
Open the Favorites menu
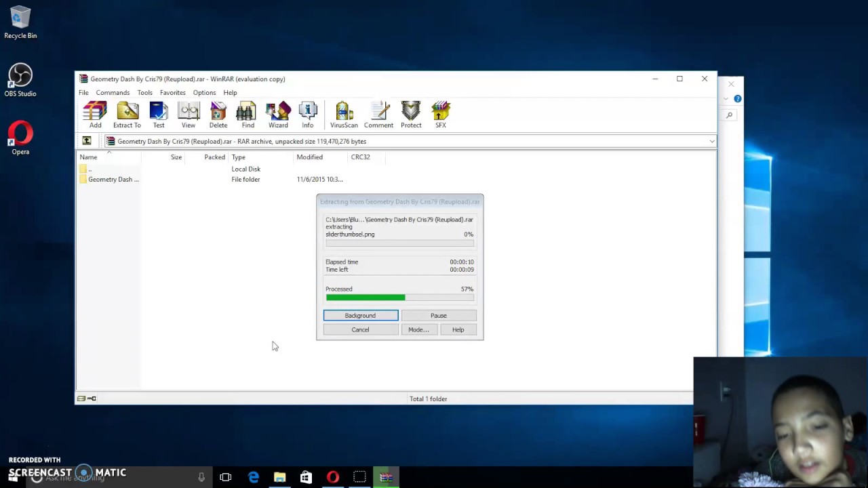point(172,93)
